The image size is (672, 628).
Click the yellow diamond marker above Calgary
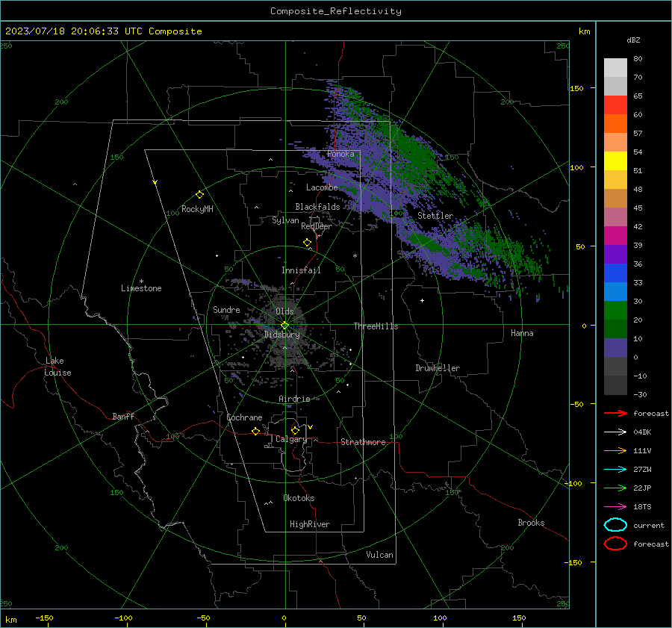295,430
